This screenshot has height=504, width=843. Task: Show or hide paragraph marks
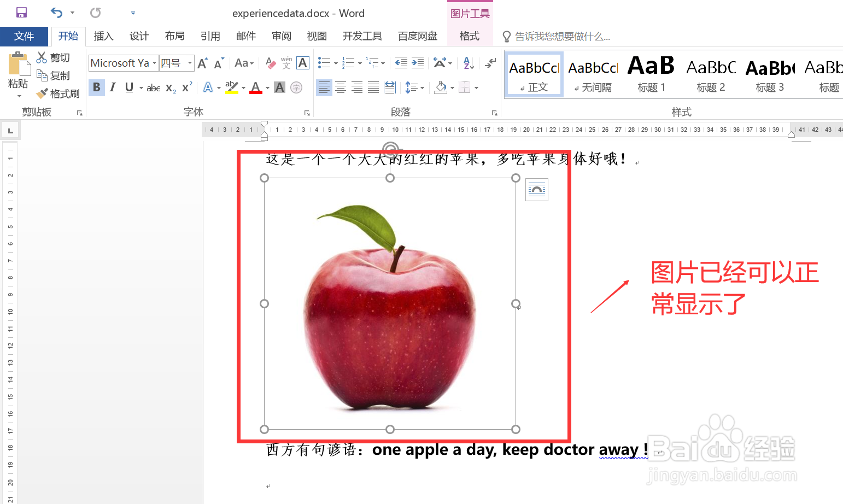click(x=490, y=63)
